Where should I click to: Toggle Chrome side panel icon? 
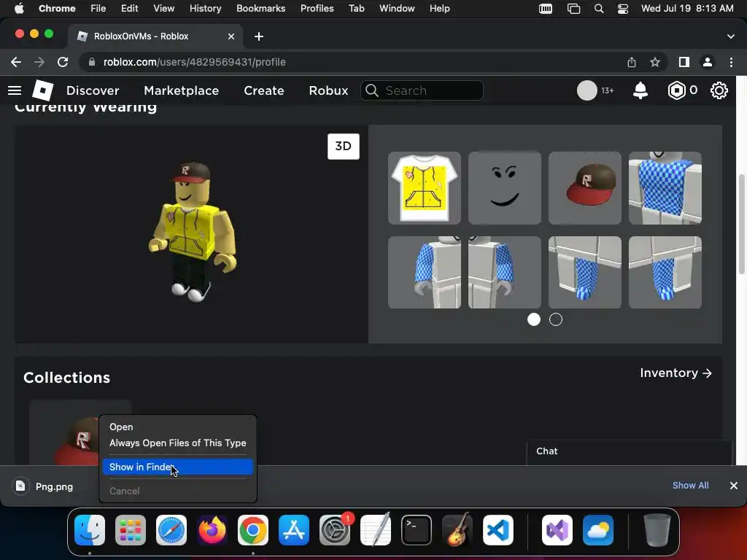684,62
